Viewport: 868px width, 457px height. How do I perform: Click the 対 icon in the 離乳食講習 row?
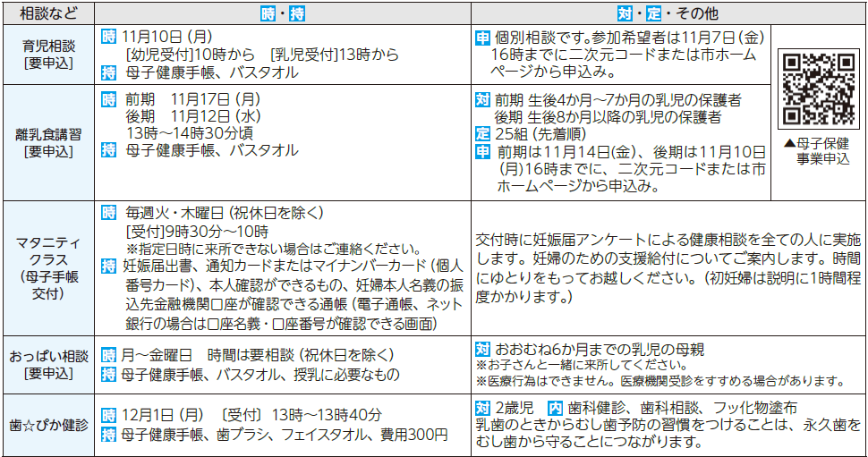point(482,99)
